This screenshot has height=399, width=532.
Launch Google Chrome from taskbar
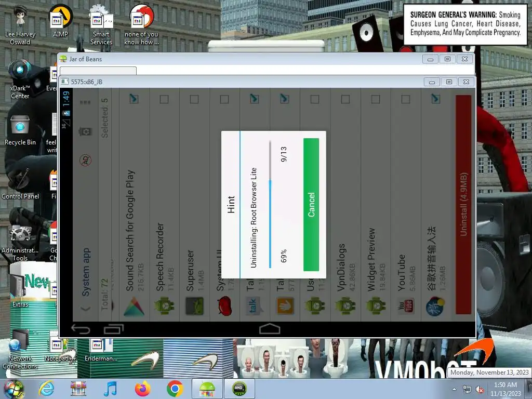pos(175,389)
